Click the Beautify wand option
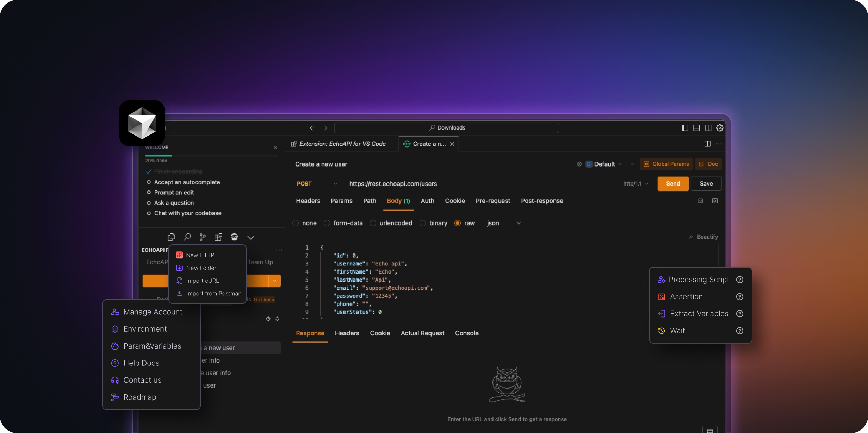The height and width of the screenshot is (433, 868). coord(703,237)
